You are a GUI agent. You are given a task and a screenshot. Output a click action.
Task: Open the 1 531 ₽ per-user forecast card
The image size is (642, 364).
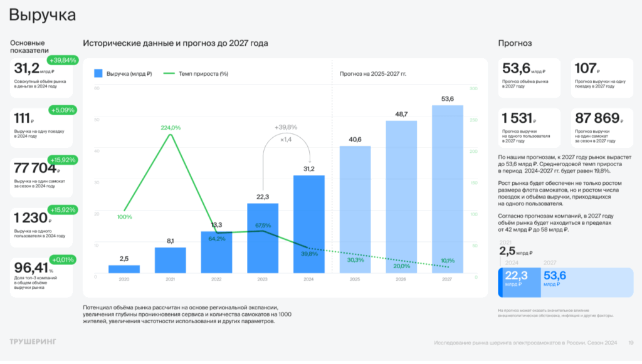(530, 128)
